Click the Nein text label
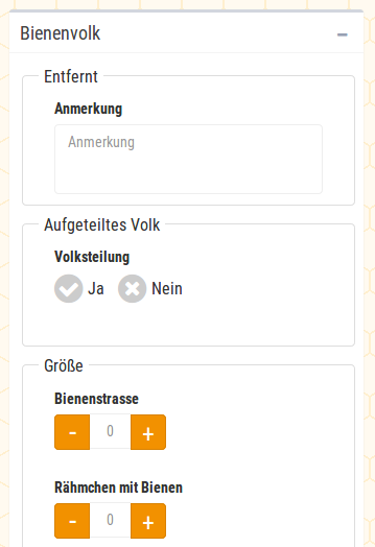This screenshot has height=547, width=375. (x=167, y=289)
